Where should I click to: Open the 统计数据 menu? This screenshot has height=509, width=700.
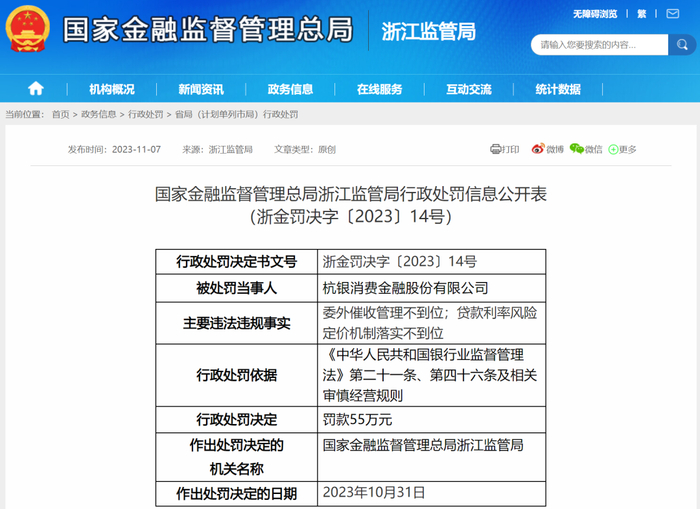558,89
